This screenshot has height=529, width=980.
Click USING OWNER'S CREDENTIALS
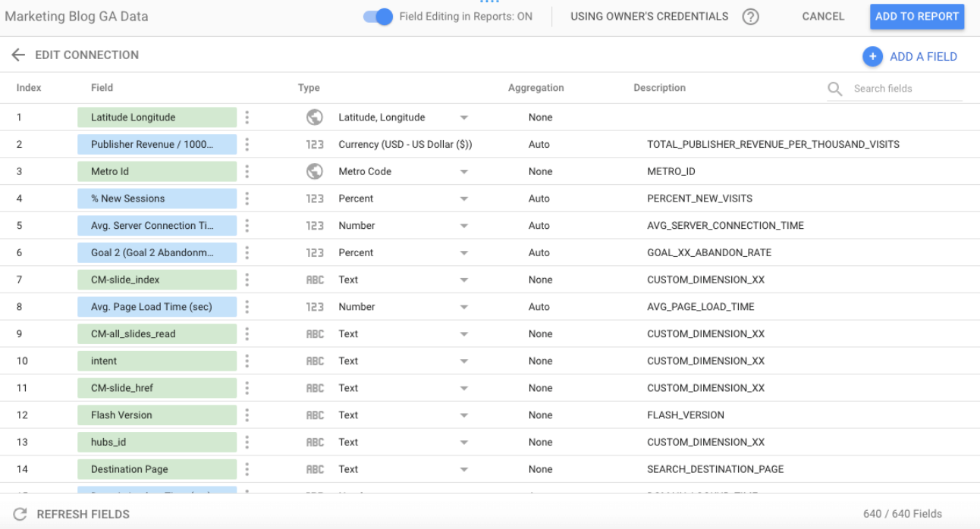point(649,16)
